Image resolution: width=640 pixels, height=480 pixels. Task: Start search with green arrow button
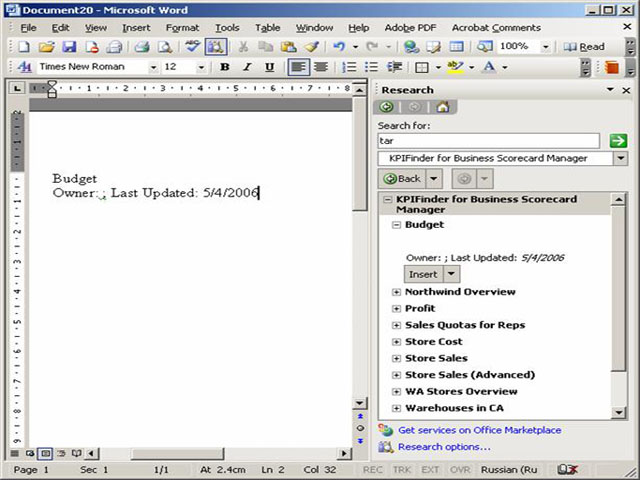(618, 141)
